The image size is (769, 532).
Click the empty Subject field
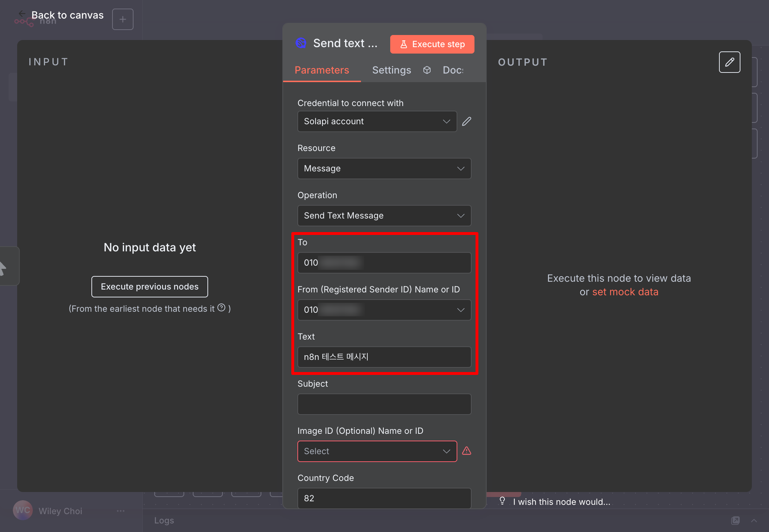[x=384, y=404]
